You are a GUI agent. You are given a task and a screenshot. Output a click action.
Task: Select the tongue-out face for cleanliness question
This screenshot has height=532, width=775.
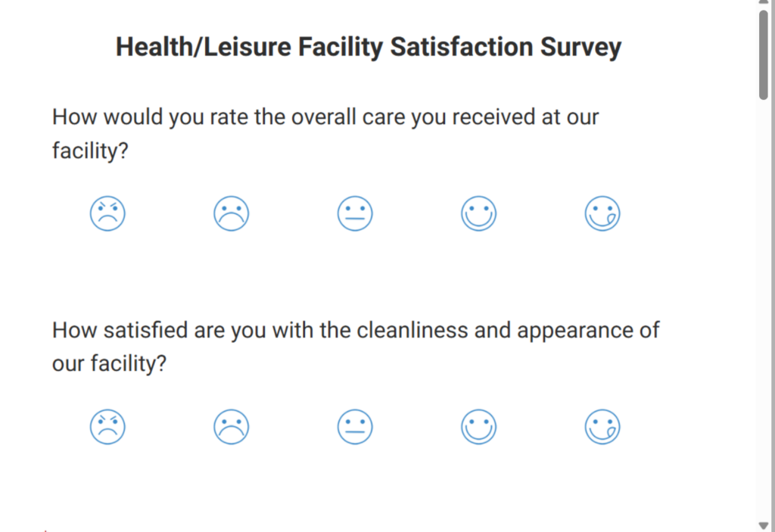602,426
